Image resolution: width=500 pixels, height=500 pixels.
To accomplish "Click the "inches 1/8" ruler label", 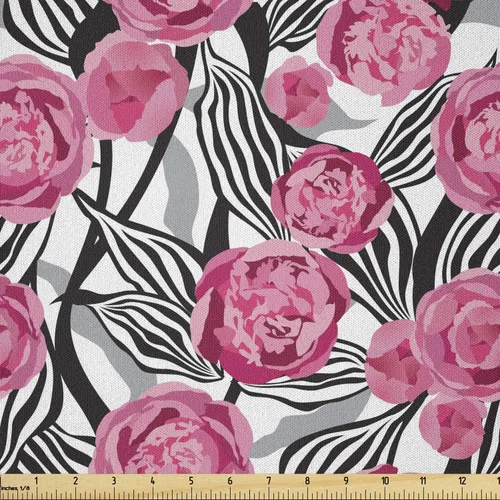I will (x=15, y=488).
